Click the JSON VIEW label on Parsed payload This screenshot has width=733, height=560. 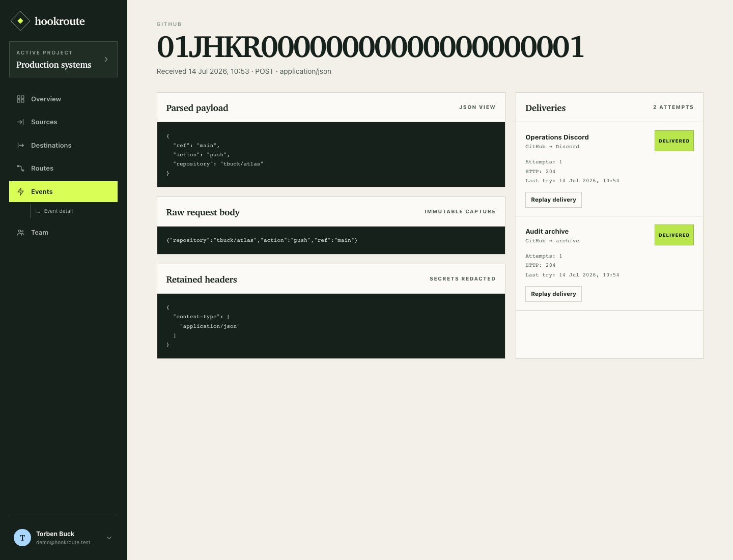pyautogui.click(x=477, y=107)
